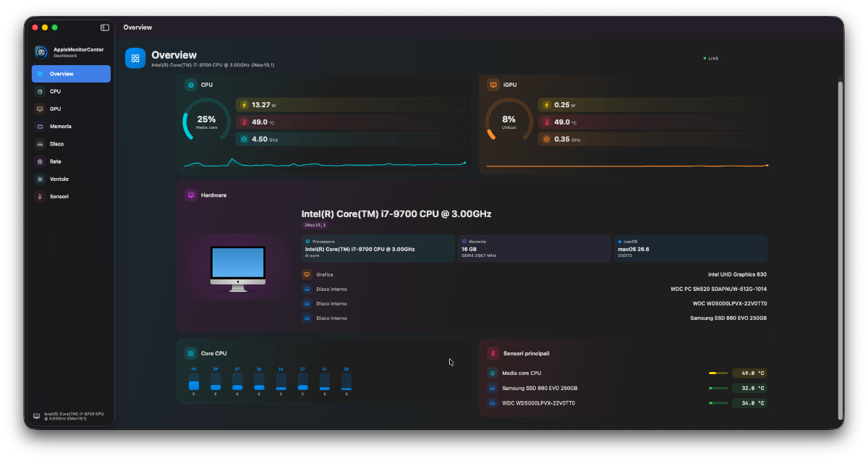
Task: Click the Hardware card monitor icon
Action: click(x=191, y=195)
